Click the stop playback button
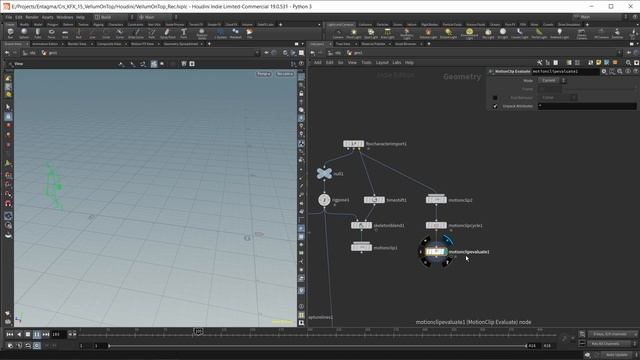640x360 pixels. tap(28, 334)
